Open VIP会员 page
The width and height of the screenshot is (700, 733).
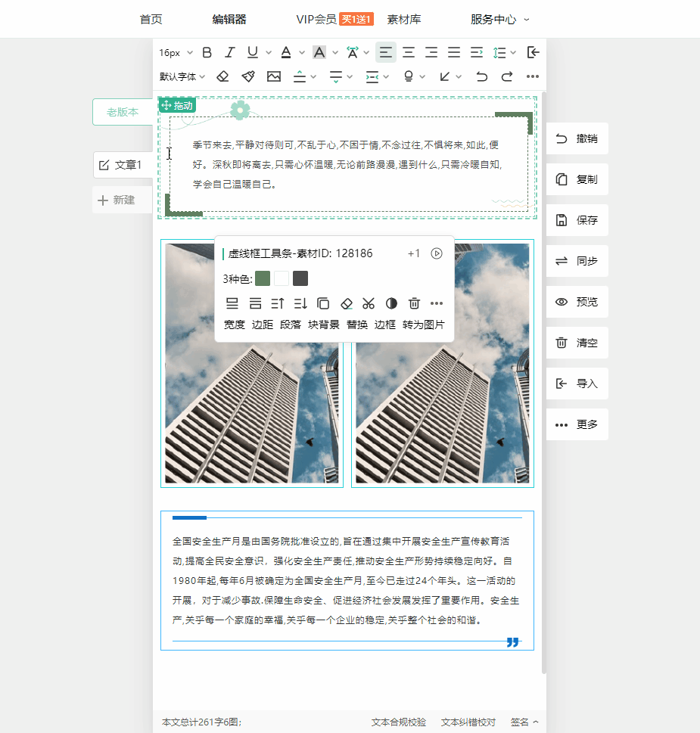316,19
